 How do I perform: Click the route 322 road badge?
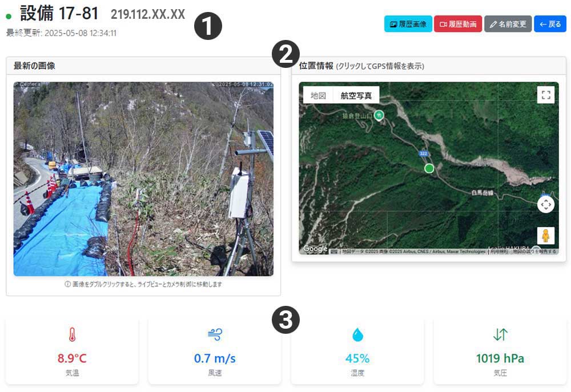pos(423,153)
